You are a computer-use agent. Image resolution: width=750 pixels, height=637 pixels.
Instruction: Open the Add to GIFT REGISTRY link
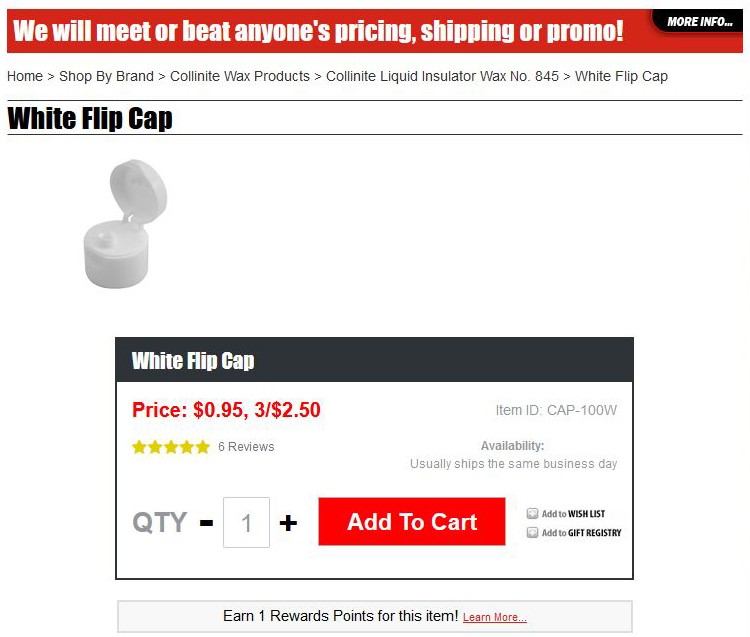[581, 533]
